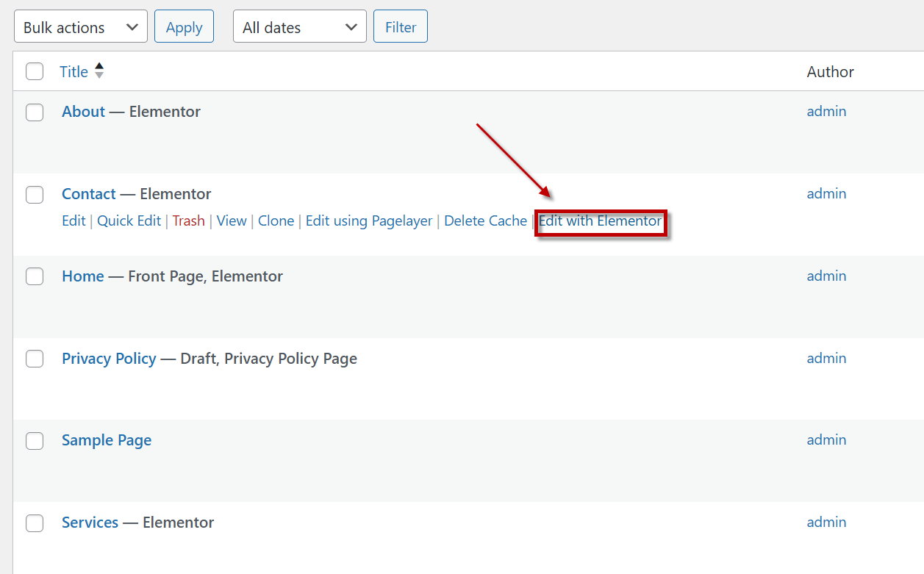
Task: Open the Bulk actions dropdown
Action: 80,27
